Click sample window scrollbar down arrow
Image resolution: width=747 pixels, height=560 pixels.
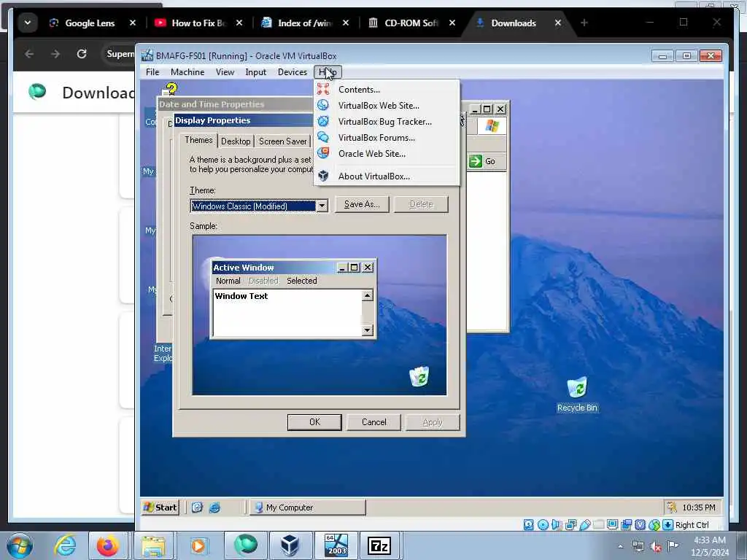pos(367,330)
